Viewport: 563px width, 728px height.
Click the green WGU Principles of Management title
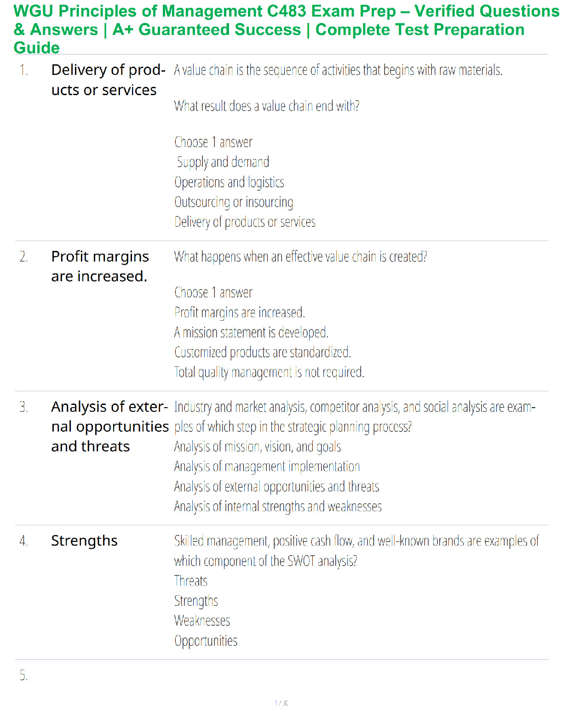coord(286,29)
